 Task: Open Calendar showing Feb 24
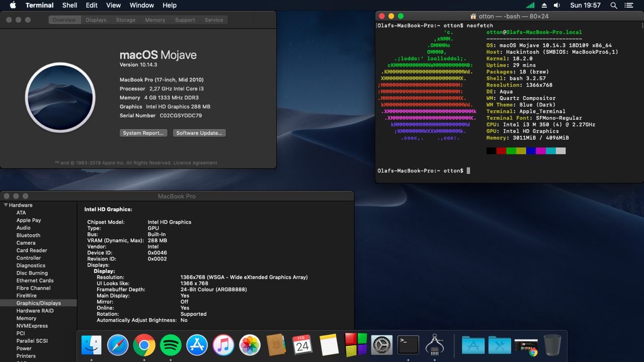pyautogui.click(x=302, y=345)
